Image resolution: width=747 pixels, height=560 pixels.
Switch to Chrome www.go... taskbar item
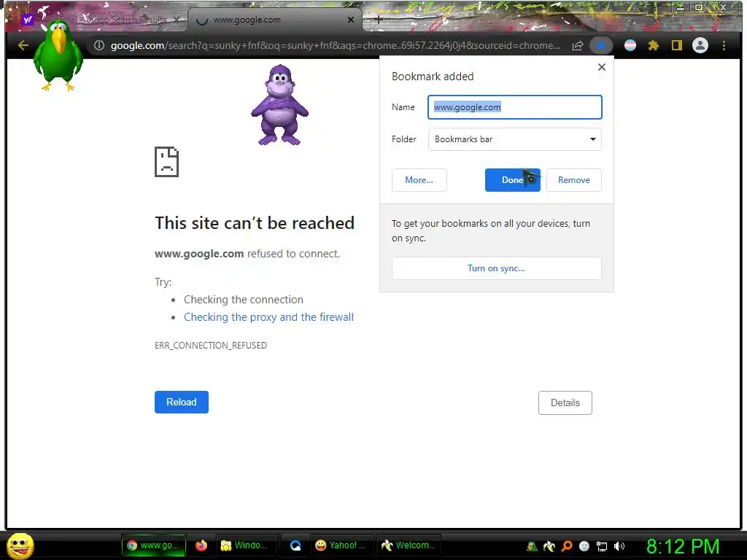coord(153,545)
